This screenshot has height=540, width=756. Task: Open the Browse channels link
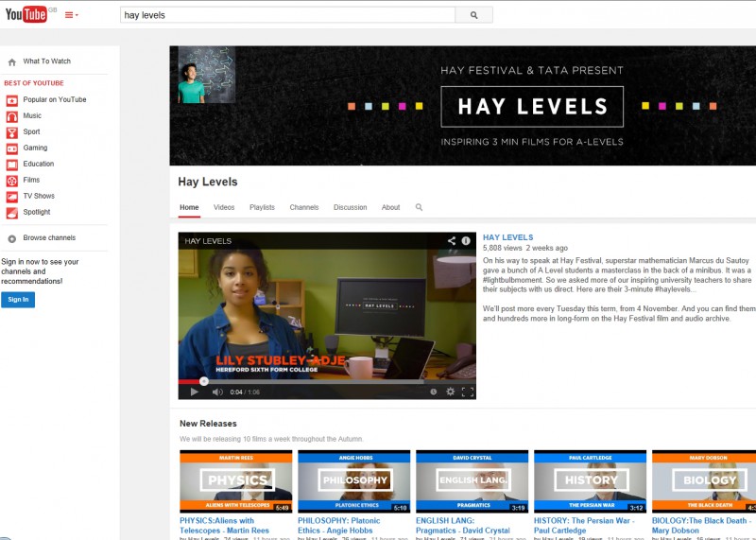pyautogui.click(x=49, y=237)
